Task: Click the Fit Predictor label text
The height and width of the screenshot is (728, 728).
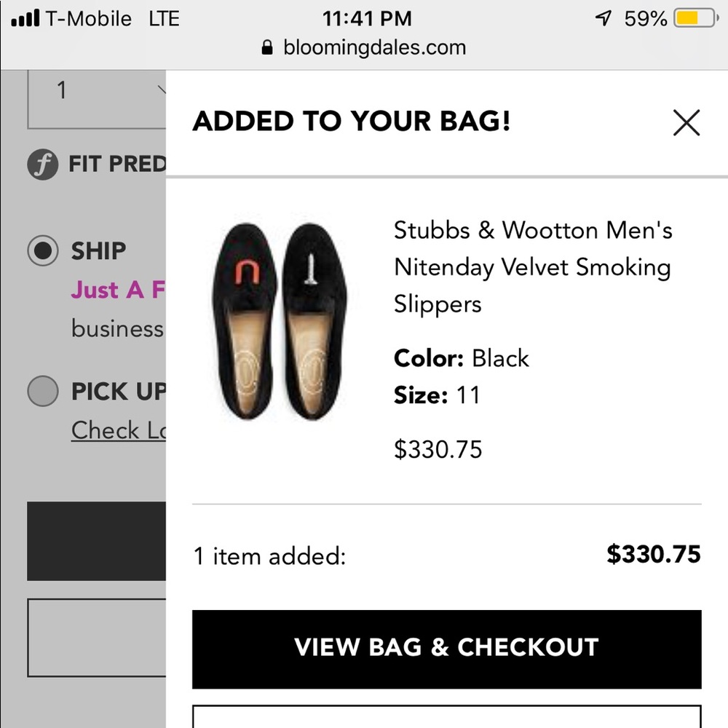Action: (117, 165)
